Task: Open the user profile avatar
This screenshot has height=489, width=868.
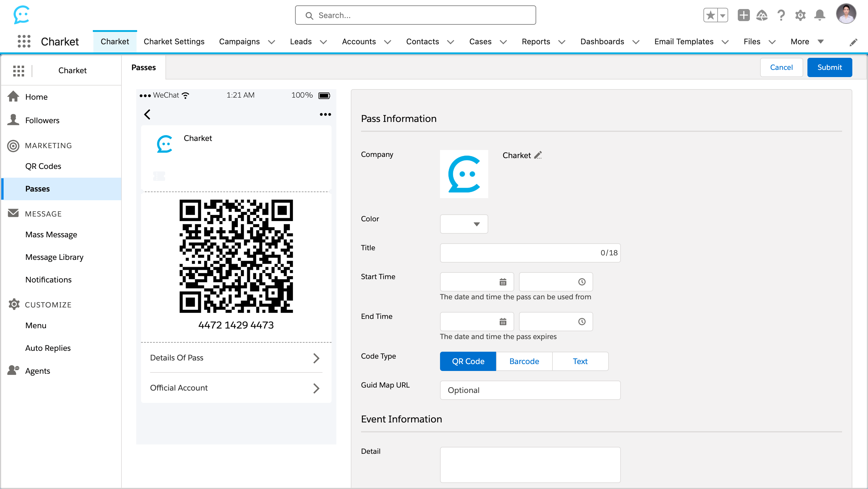Action: tap(846, 14)
